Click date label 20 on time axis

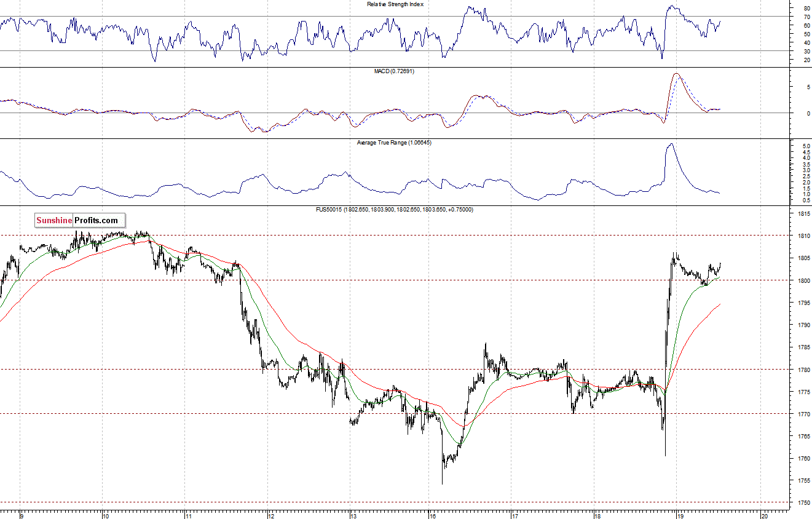pos(764,515)
